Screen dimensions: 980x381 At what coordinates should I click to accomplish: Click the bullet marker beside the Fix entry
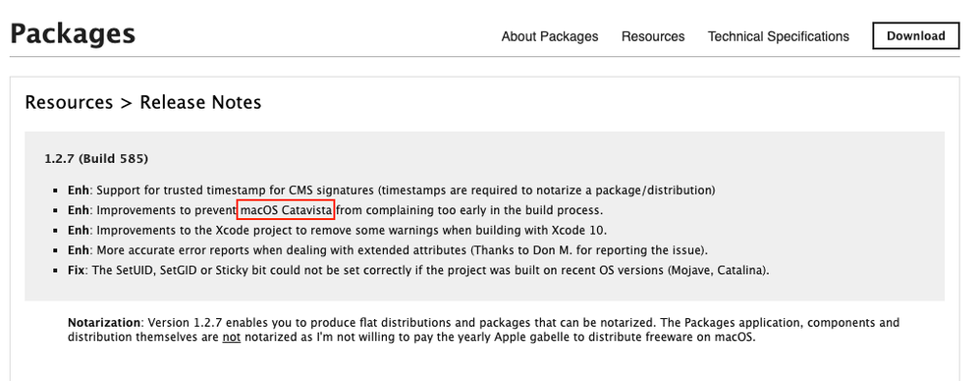tap(56, 272)
